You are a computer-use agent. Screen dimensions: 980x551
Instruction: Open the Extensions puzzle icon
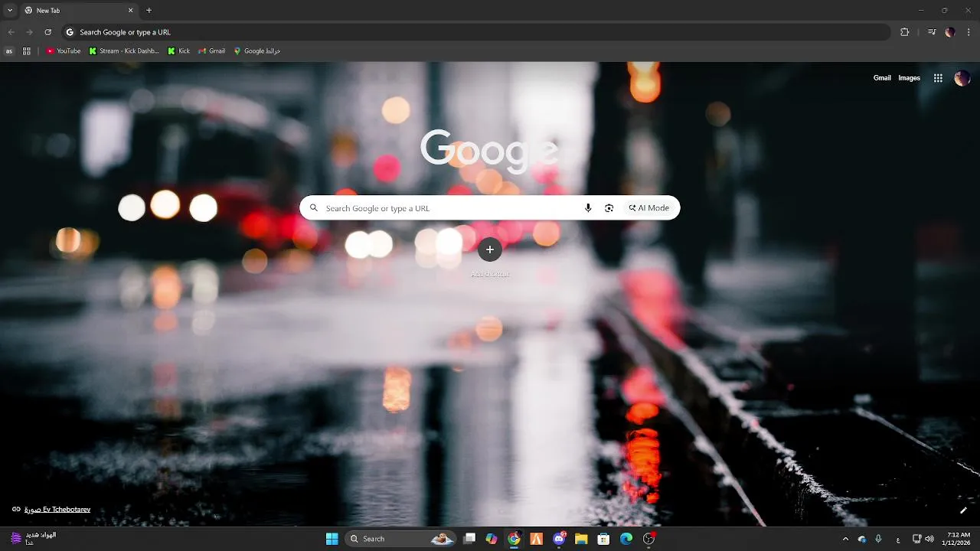pos(904,32)
